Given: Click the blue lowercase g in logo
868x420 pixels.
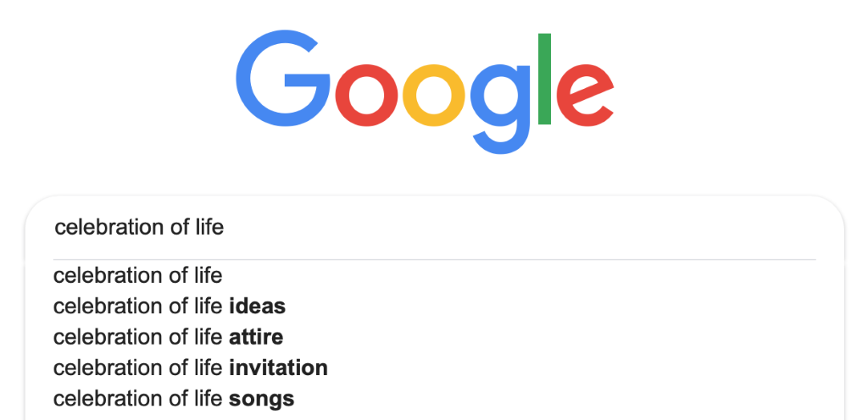Looking at the screenshot, I should click(x=501, y=109).
